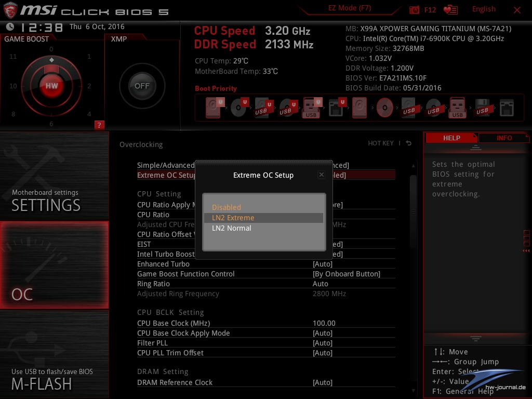Open Game Boost Function Control [By Onboard Button]
Screen dimensions: 532x399
pyautogui.click(x=347, y=274)
